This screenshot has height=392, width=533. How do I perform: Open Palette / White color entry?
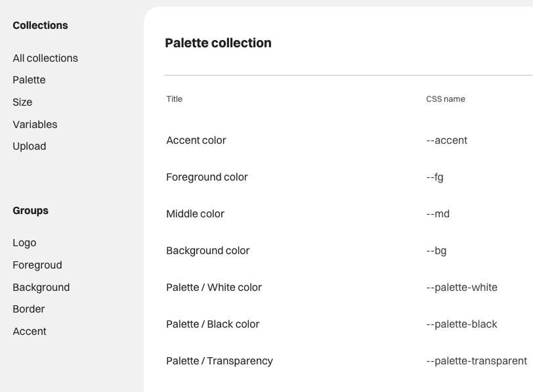point(214,287)
